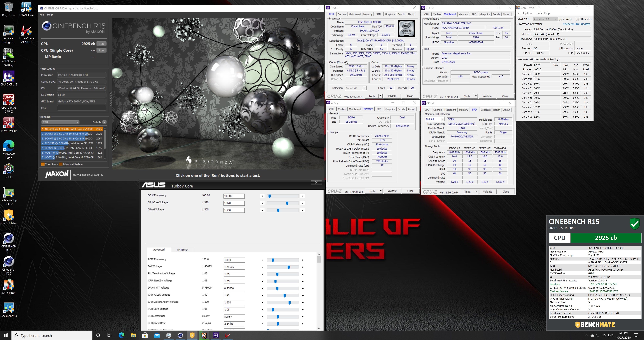Open Processor #0 dropdown in Core Temp
The width and height of the screenshot is (644, 340).
(545, 19)
